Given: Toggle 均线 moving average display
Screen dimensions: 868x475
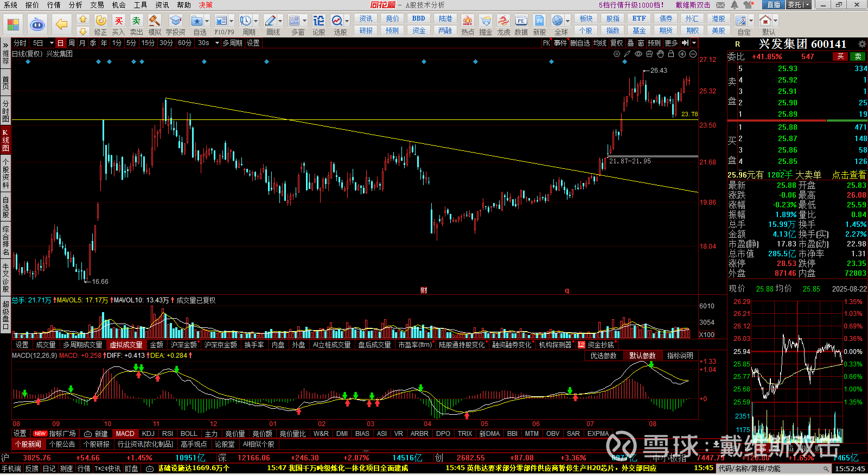Looking at the screenshot, I should (x=599, y=43).
